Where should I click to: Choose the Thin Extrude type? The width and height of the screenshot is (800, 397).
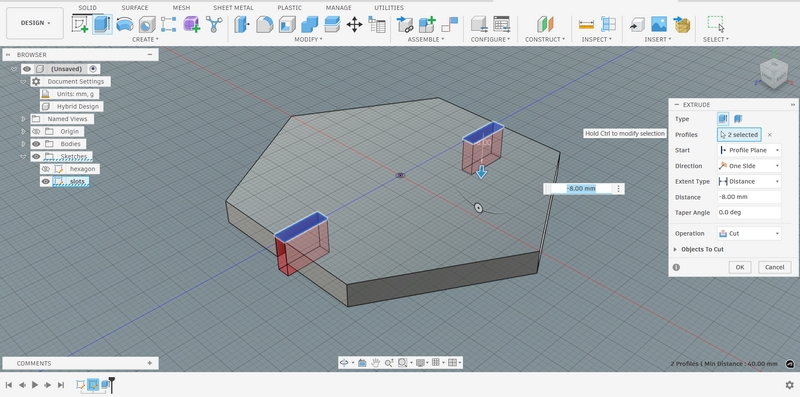tap(738, 119)
